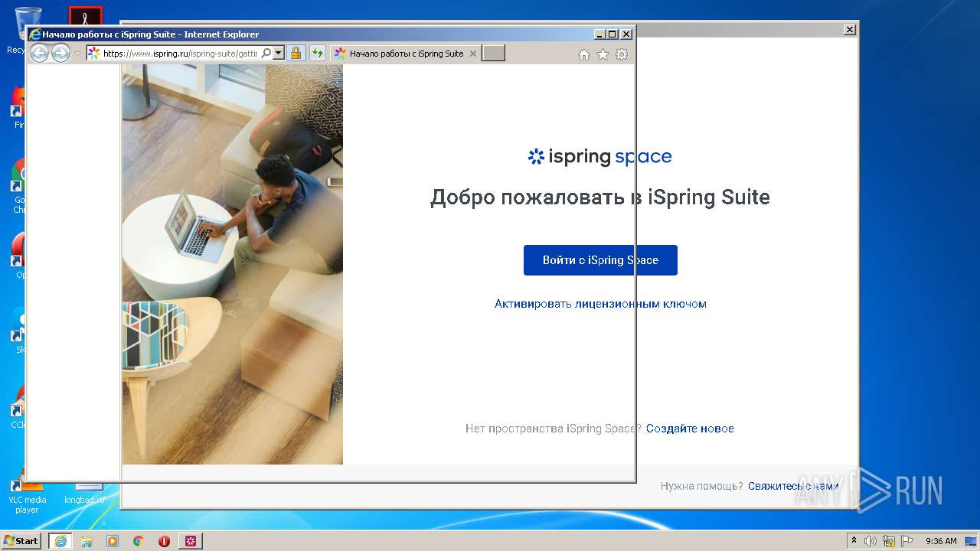Open Opera from the taskbar
Viewport: 980px width, 551px height.
coord(164,541)
